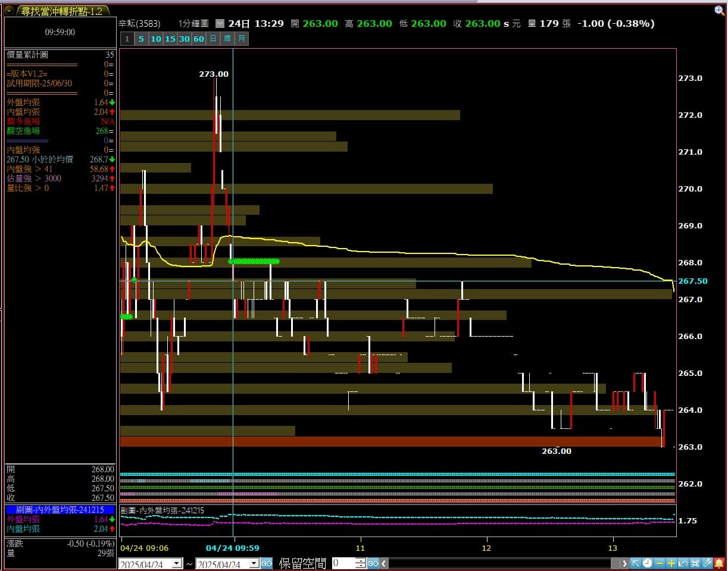728x571 pixels.
Task: Click the diagonal arrow cursor icon
Action: coord(636,563)
